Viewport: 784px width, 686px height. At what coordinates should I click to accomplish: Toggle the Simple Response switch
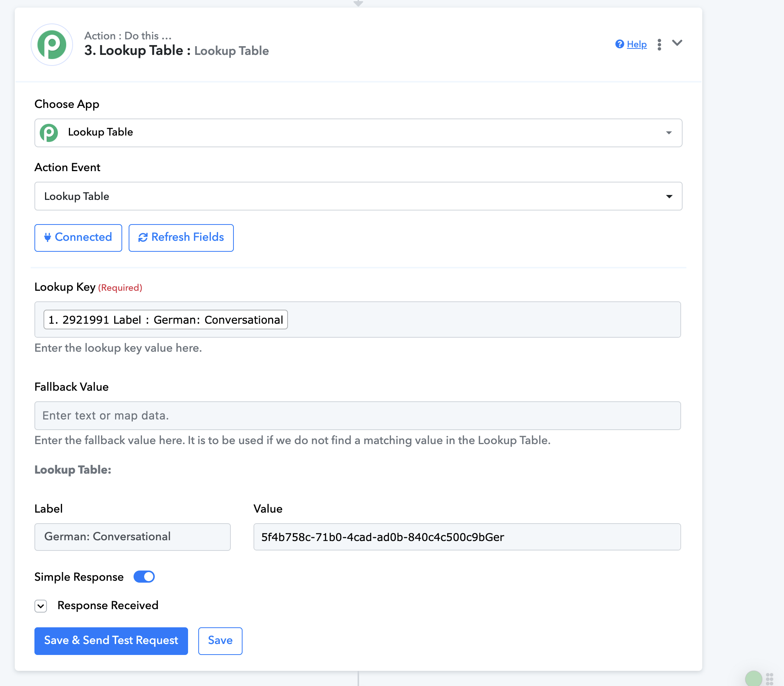144,577
